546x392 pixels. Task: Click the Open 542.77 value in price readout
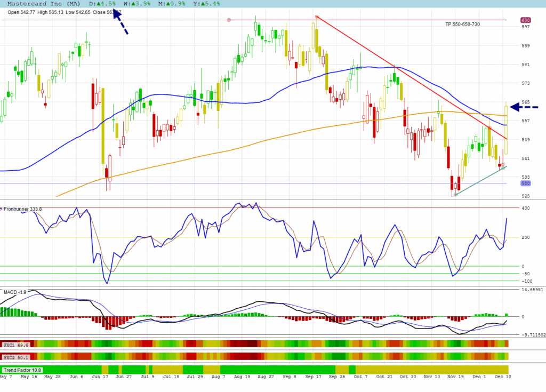point(21,12)
